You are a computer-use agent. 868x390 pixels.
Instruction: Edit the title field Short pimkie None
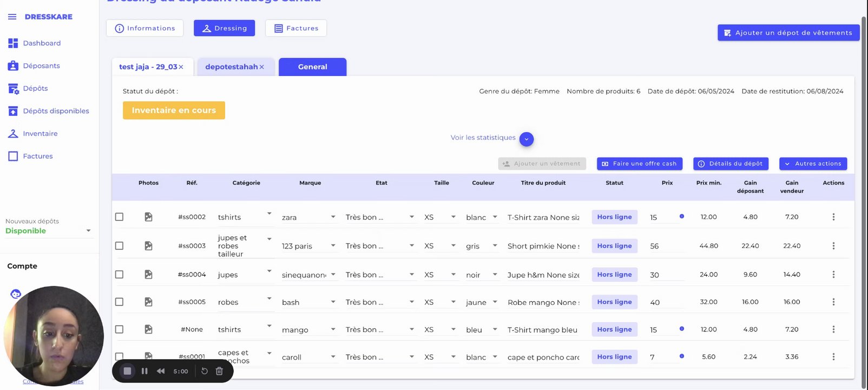pyautogui.click(x=543, y=246)
